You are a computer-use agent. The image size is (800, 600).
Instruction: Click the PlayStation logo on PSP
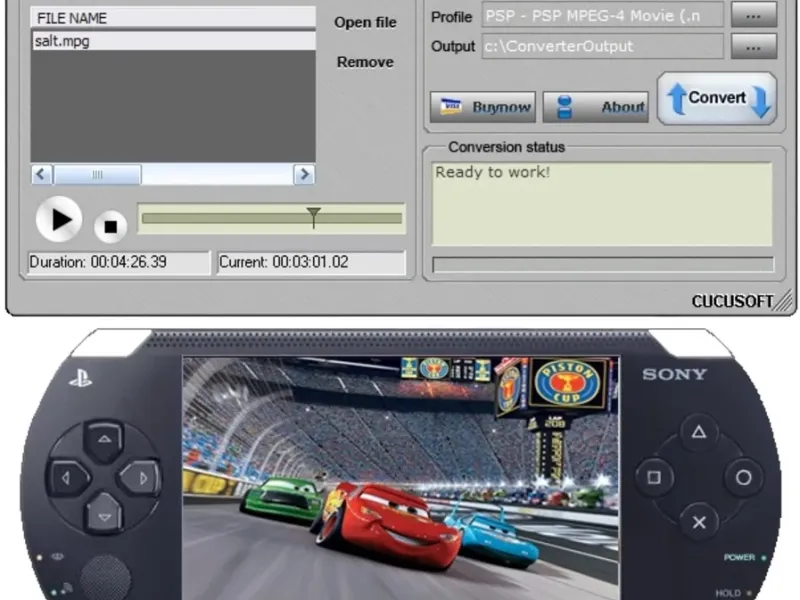tap(81, 378)
